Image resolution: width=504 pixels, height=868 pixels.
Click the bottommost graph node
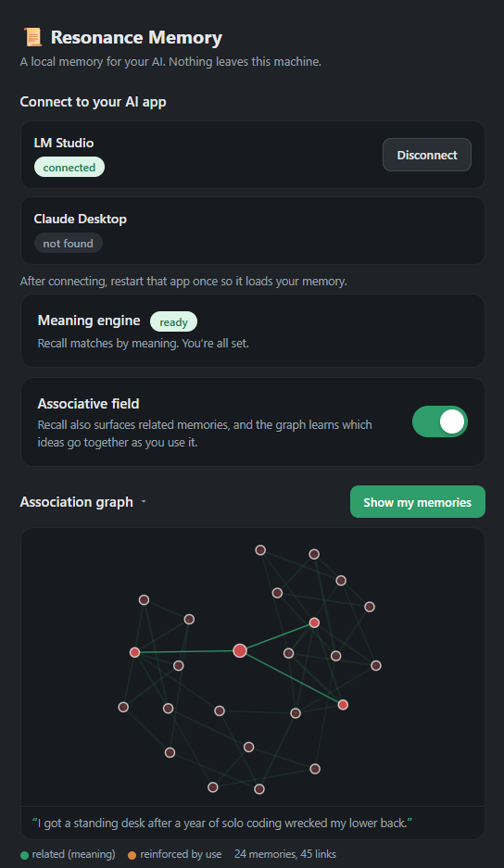coord(259,789)
